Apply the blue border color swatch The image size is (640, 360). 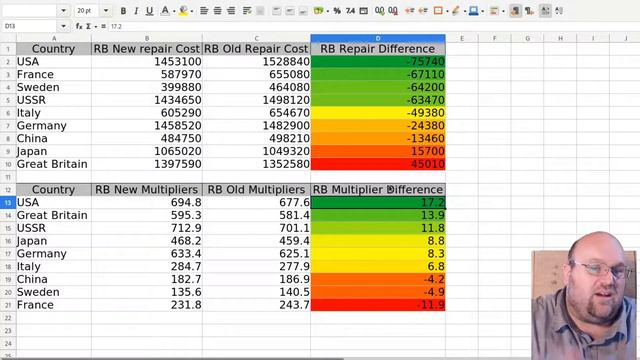pyautogui.click(x=473, y=11)
